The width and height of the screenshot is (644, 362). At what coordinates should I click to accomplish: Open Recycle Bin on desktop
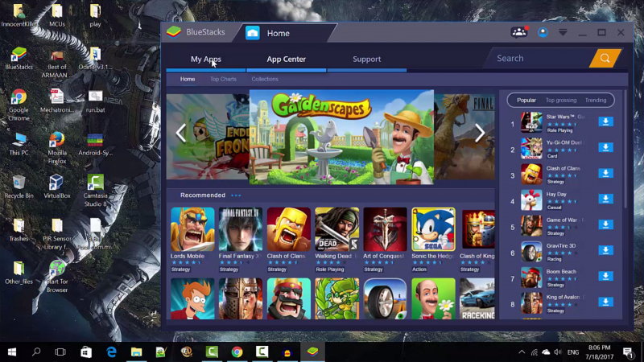pyautogui.click(x=19, y=187)
